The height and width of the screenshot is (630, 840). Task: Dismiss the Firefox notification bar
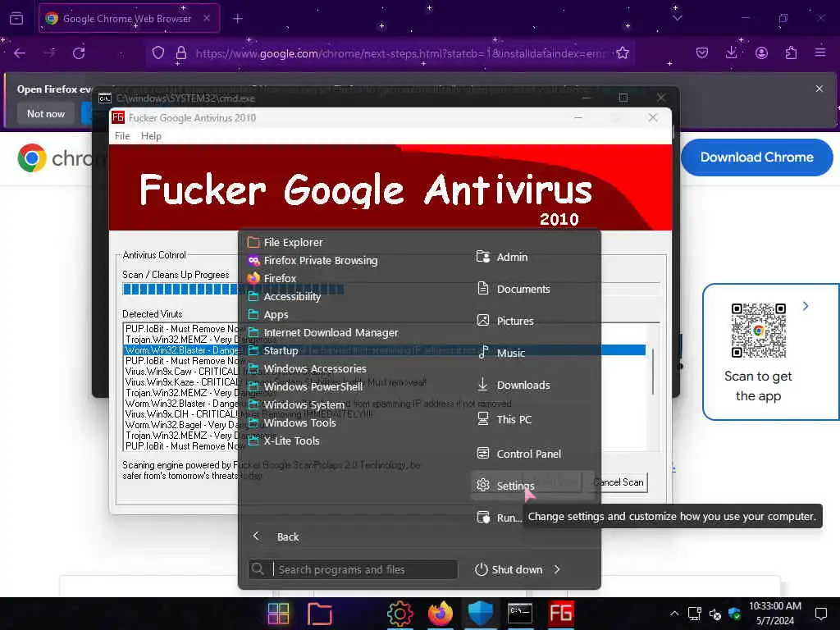coord(819,89)
